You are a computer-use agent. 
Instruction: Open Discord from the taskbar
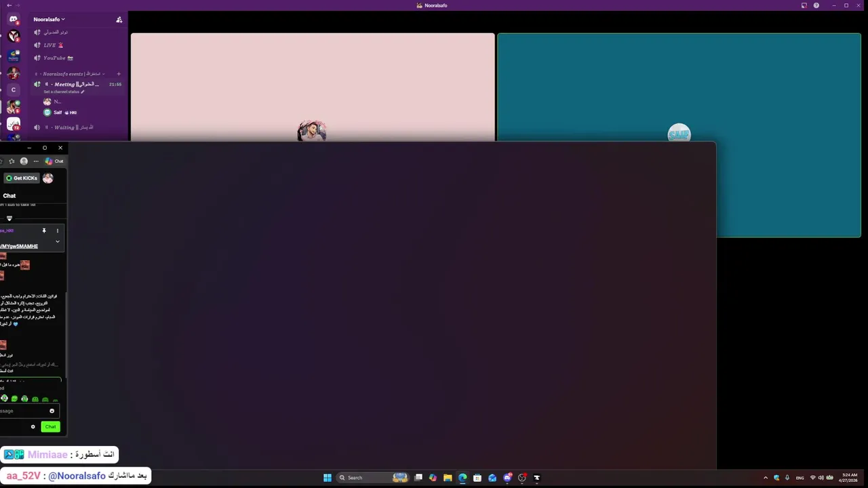coord(507,478)
